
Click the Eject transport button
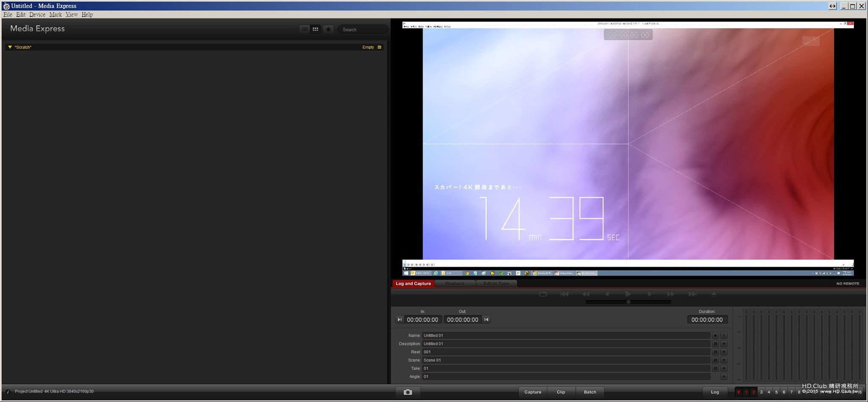point(714,294)
